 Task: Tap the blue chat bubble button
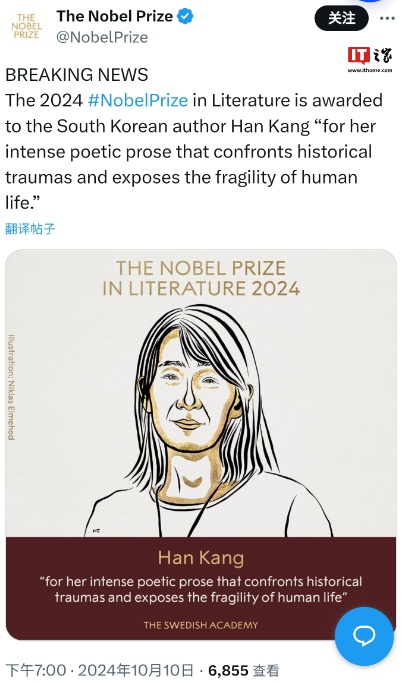point(364,636)
